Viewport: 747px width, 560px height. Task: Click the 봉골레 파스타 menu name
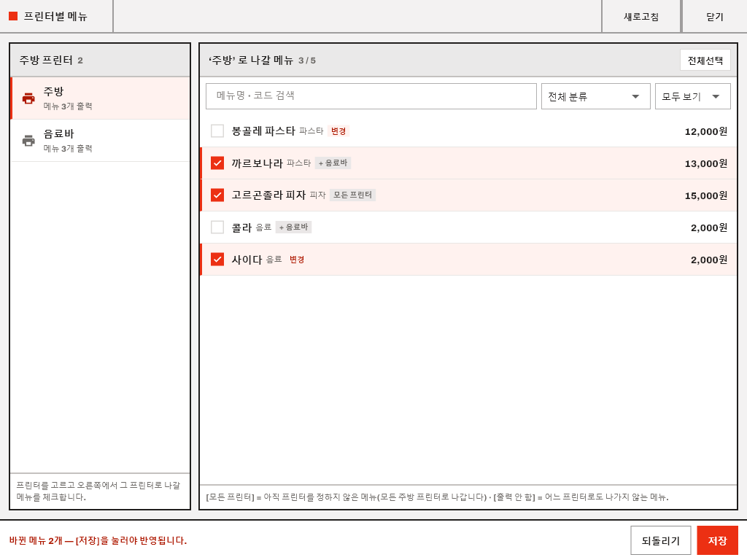(263, 131)
